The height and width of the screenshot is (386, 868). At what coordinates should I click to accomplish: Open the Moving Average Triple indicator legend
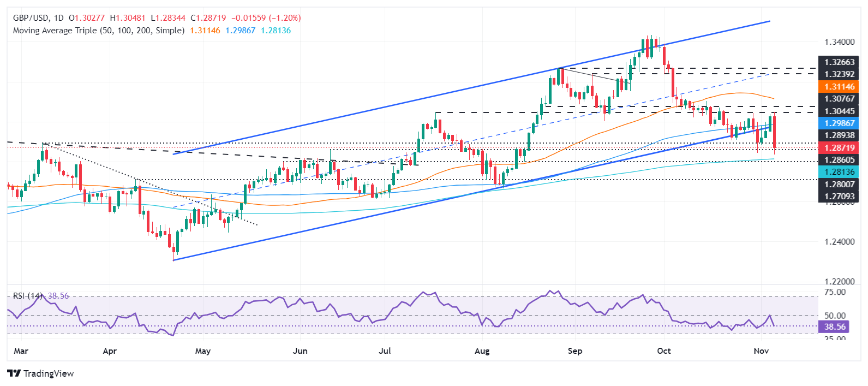(98, 31)
